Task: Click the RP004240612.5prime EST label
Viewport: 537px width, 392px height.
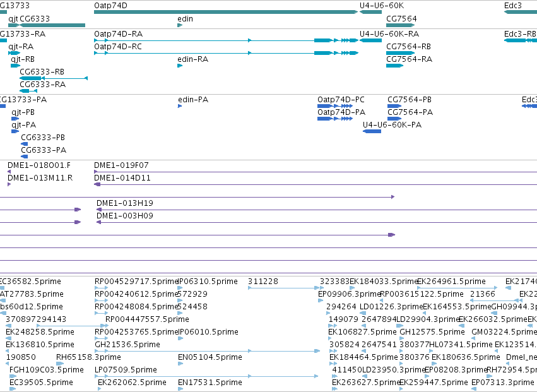Action: coord(136,294)
